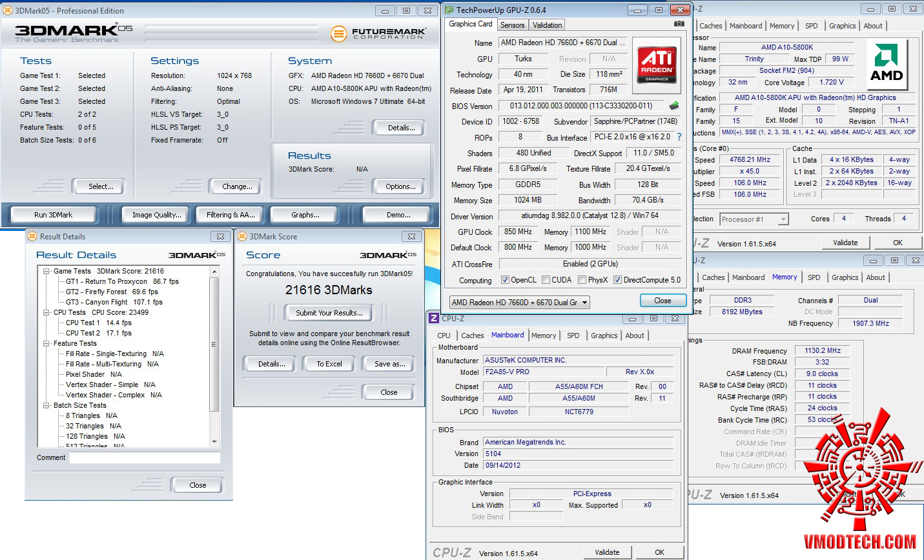Switch to SPD tab in the Mainboard CPU-Z window
The image size is (924, 560).
pos(573,335)
